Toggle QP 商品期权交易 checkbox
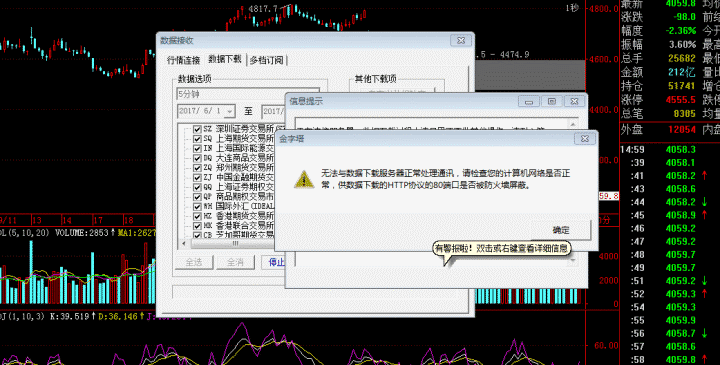 click(197, 197)
